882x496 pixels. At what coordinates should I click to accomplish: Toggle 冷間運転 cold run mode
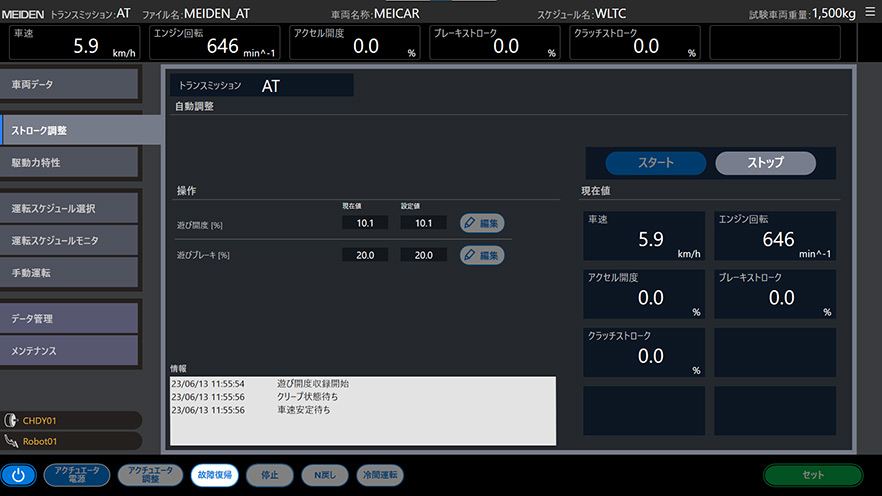click(x=380, y=475)
